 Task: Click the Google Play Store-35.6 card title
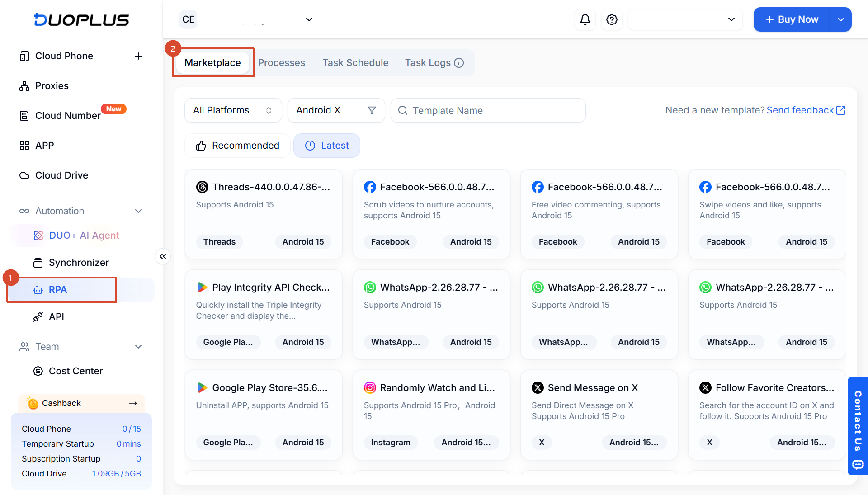pos(270,388)
